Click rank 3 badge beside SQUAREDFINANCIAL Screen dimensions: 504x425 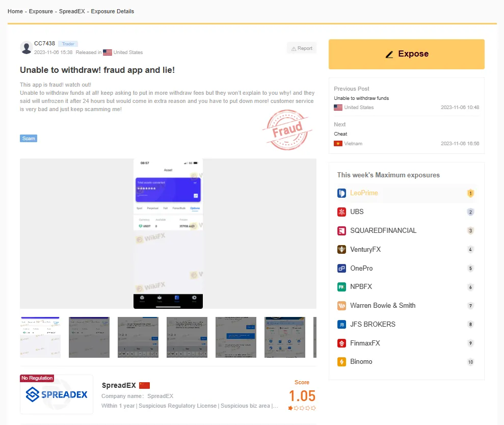pos(470,230)
